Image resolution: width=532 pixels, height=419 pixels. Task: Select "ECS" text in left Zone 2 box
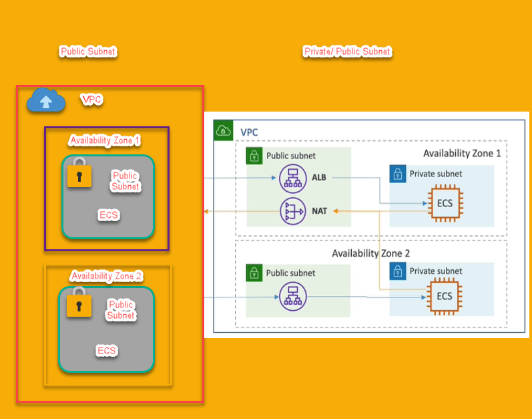[107, 351]
